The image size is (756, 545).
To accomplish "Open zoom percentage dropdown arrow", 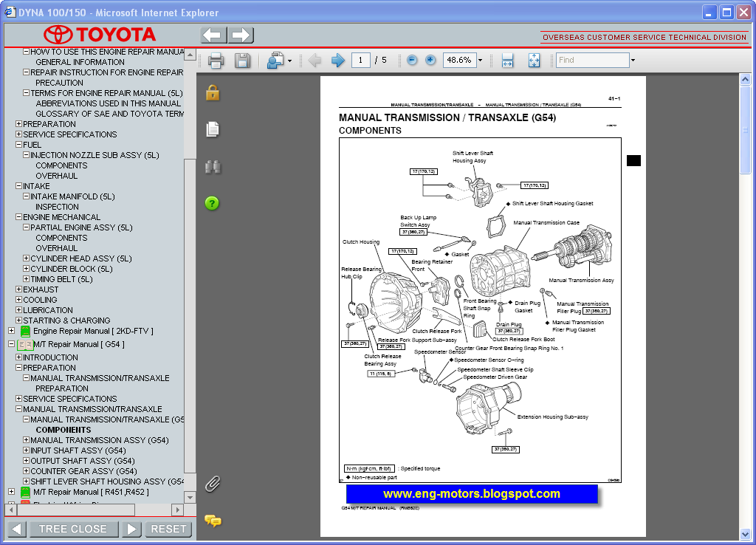I will (x=480, y=61).
